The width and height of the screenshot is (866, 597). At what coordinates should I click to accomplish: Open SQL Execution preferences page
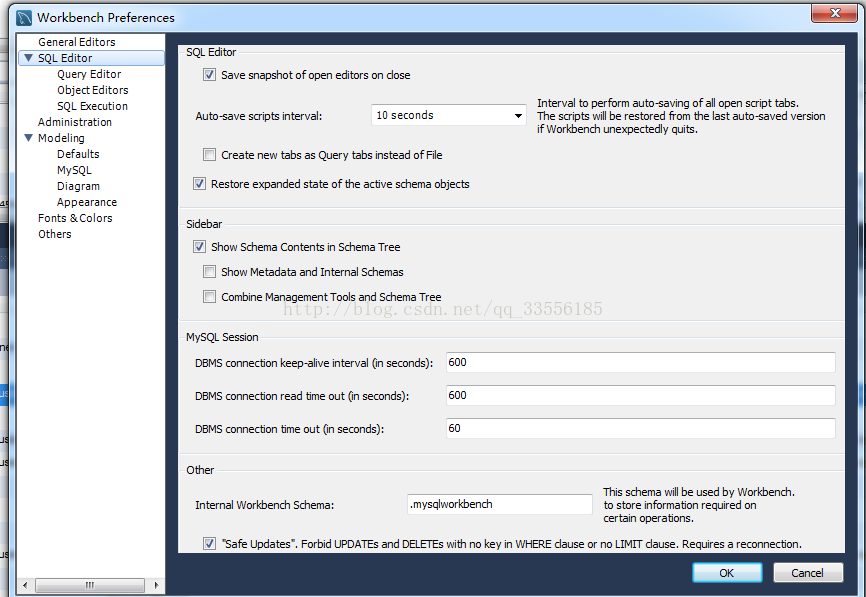pos(92,106)
